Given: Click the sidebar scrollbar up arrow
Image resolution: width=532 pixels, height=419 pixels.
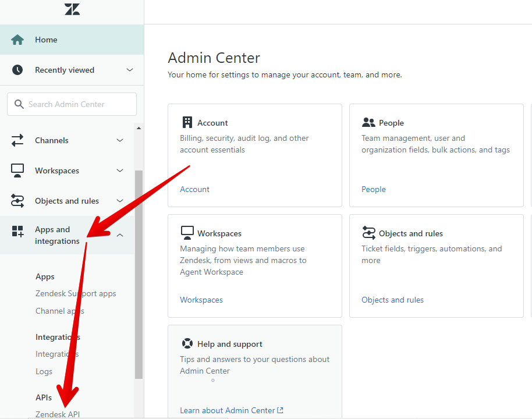Looking at the screenshot, I should coord(139,128).
